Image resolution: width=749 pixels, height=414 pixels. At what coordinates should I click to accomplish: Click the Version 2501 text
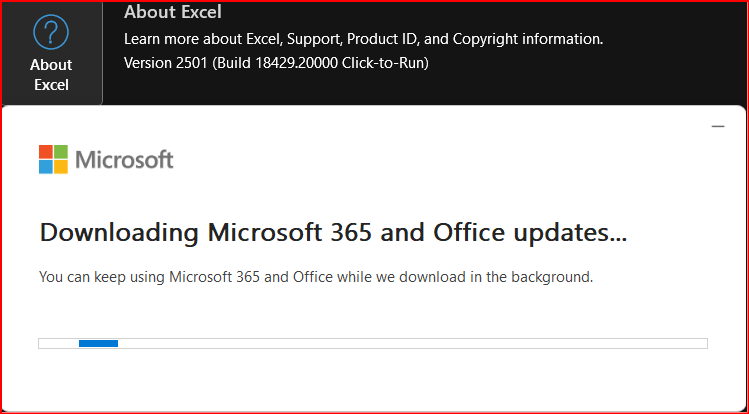[166, 63]
